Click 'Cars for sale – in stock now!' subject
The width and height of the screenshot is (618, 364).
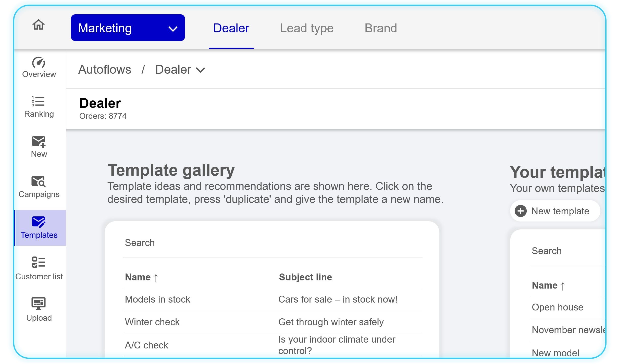click(338, 299)
